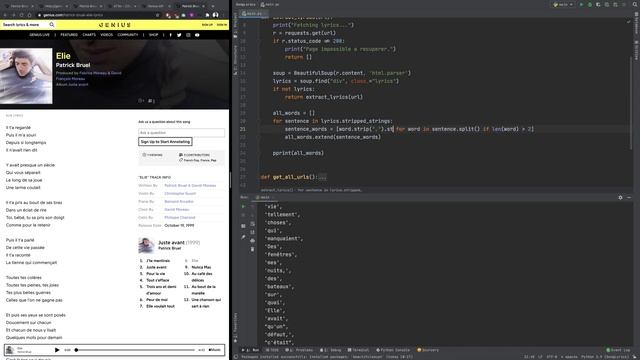
Task: Click CHARTS in Genius navigation
Action: (89, 35)
